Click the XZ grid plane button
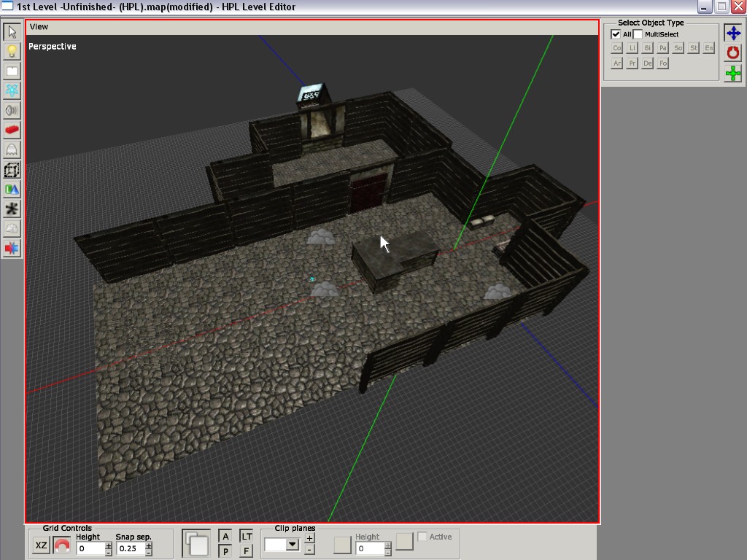Screen dimensions: 747x560 click(x=42, y=545)
